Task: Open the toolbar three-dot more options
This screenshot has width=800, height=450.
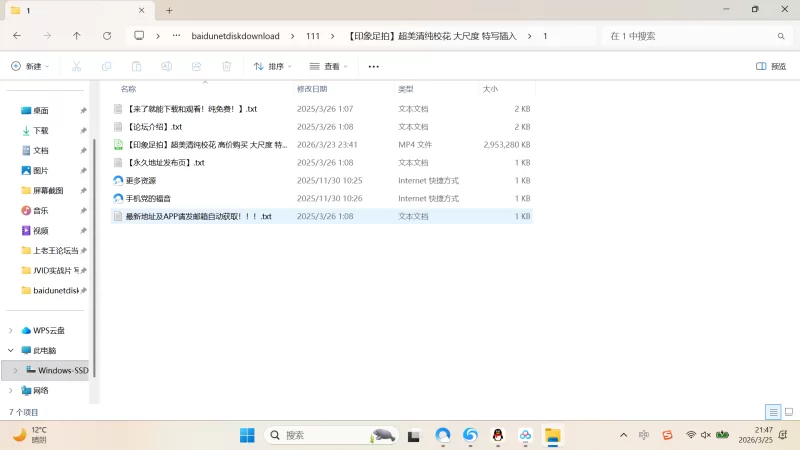Action: click(373, 66)
